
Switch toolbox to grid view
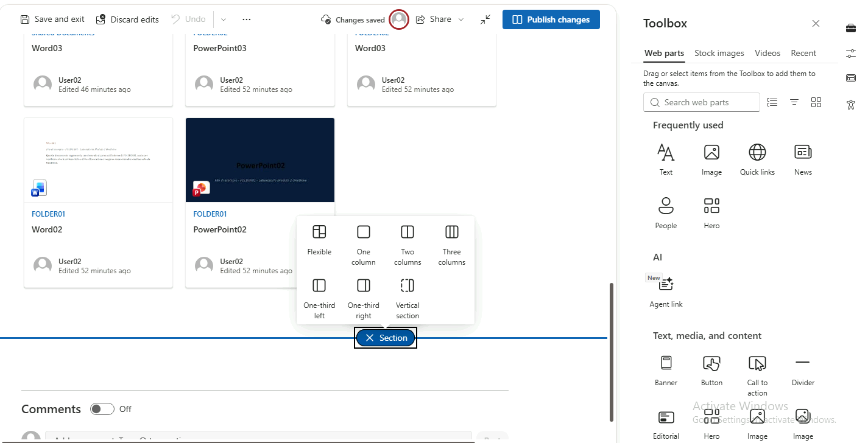[816, 102]
